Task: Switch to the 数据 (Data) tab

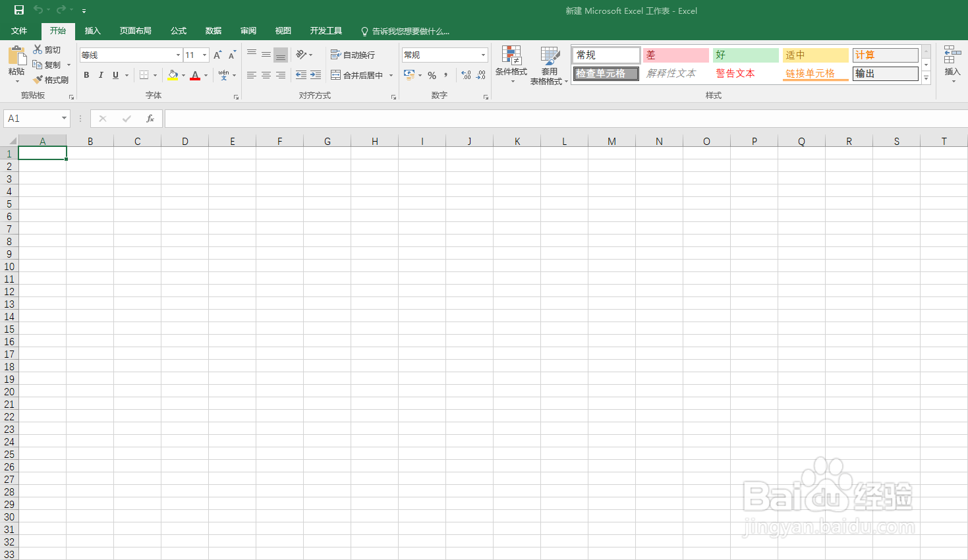Action: (x=214, y=31)
